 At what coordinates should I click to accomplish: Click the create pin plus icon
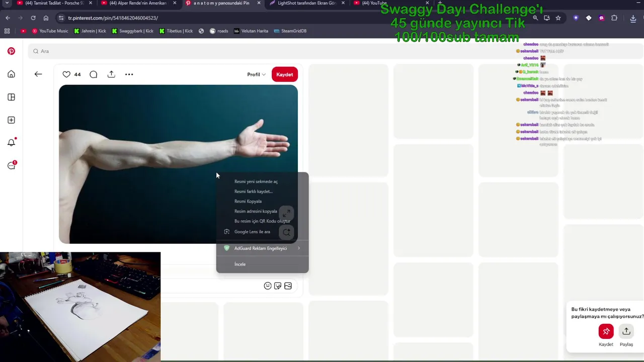tap(11, 120)
